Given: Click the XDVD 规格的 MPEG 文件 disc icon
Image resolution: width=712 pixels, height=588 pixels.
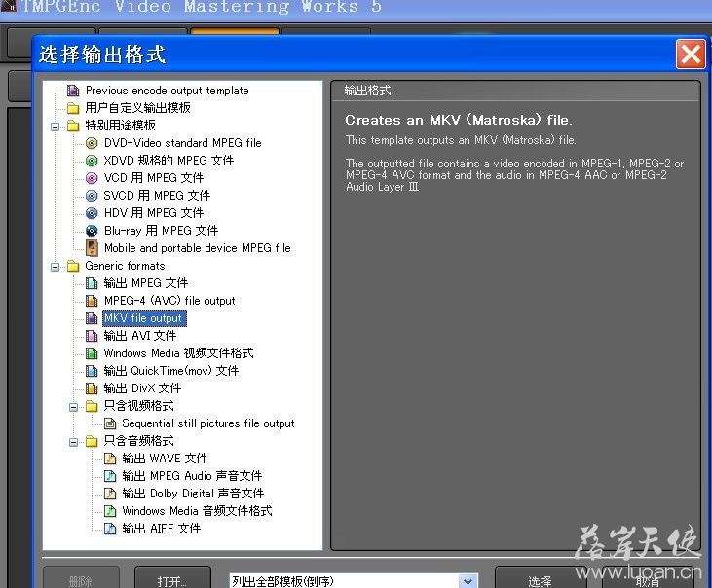Looking at the screenshot, I should tap(92, 161).
